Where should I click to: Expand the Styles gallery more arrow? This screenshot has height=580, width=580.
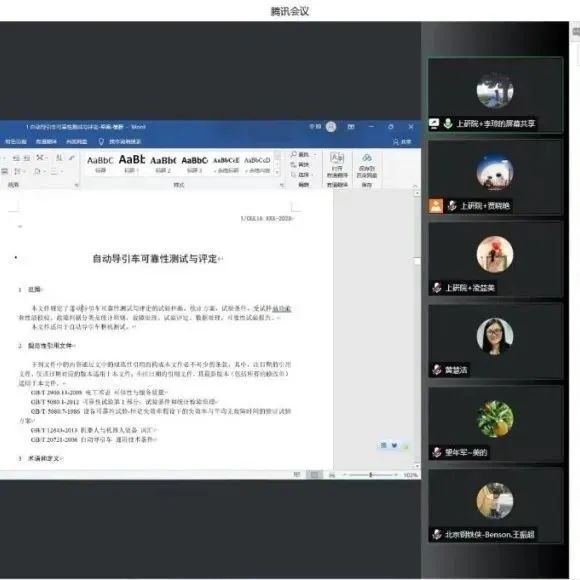tap(277, 172)
